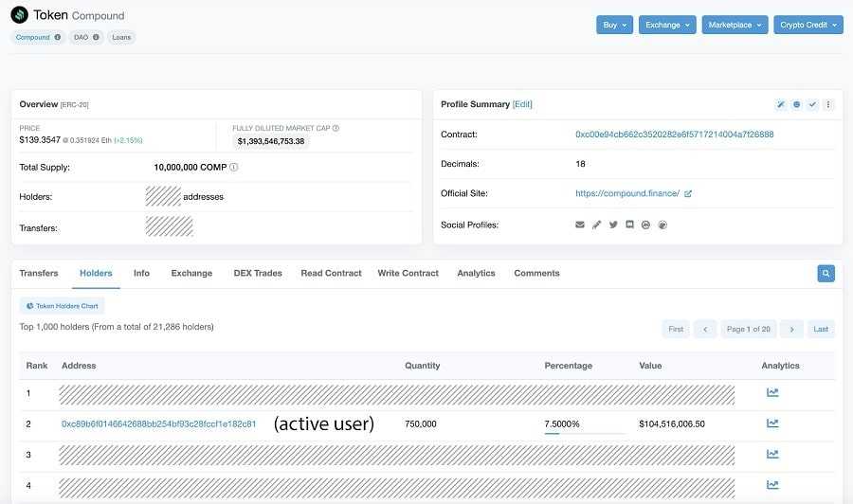Switch to the Transfers tab
853x504 pixels.
click(39, 273)
